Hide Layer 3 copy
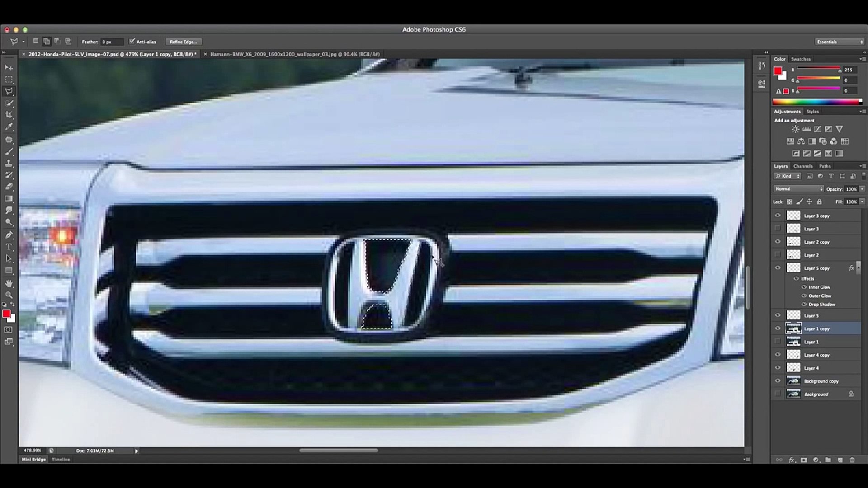This screenshot has width=868, height=488. coord(778,216)
